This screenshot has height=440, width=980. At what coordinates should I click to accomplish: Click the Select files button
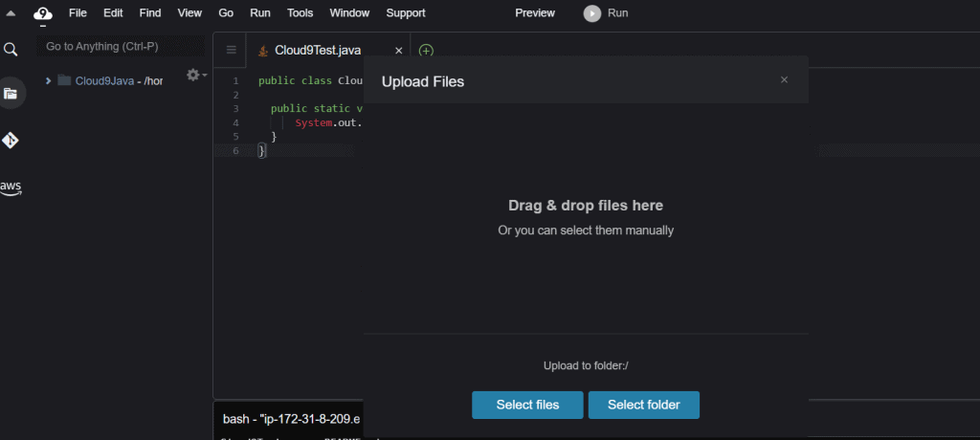(527, 405)
